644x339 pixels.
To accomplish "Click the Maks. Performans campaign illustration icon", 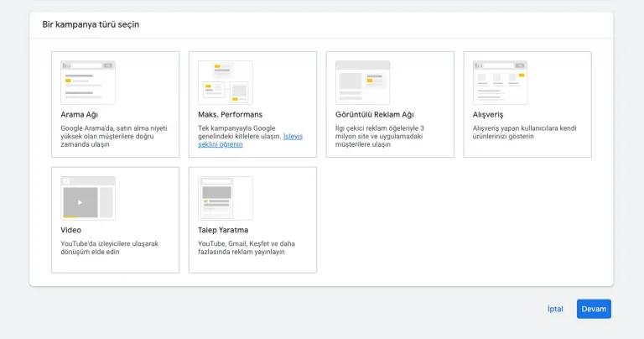I will click(225, 82).
